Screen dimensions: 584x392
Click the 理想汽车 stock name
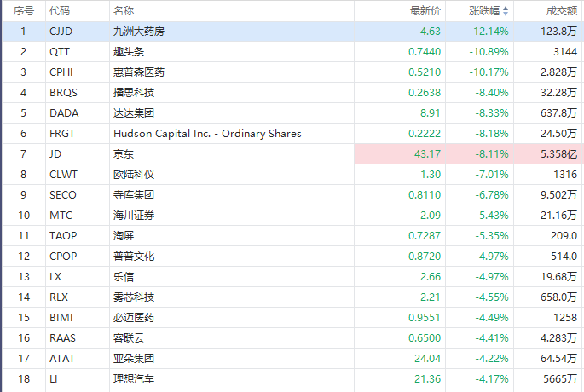pos(134,378)
